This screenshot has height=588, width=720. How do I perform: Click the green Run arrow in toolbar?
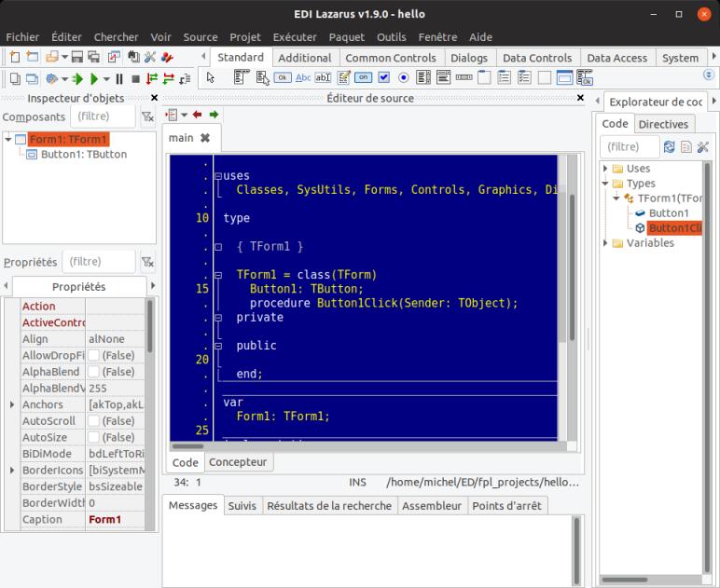pos(94,79)
